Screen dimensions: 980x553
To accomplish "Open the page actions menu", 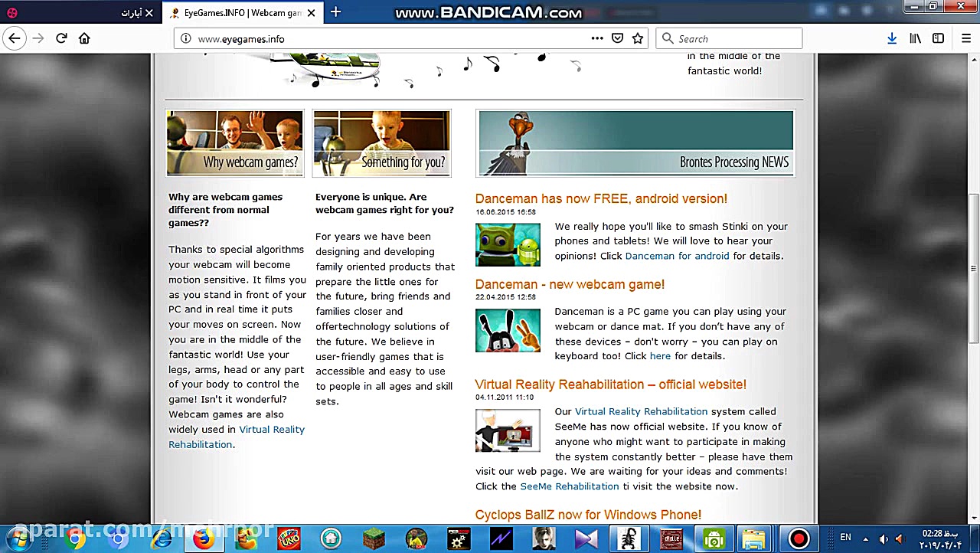I will [597, 38].
